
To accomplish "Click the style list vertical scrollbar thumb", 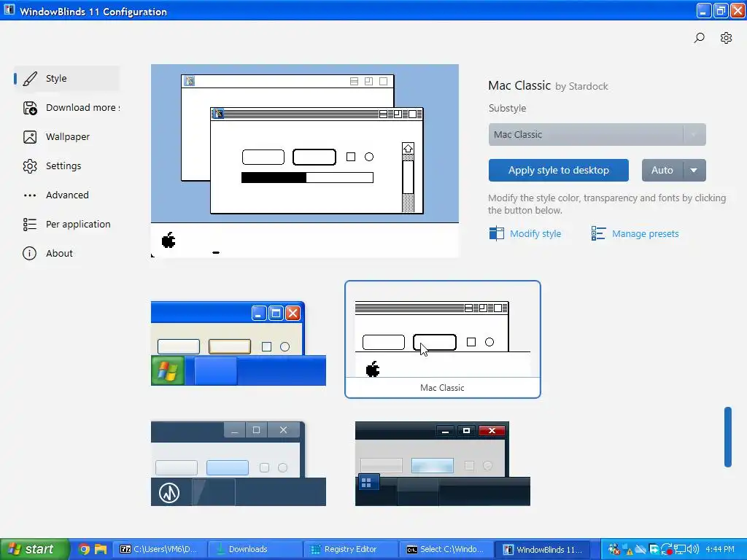I will click(x=728, y=437).
